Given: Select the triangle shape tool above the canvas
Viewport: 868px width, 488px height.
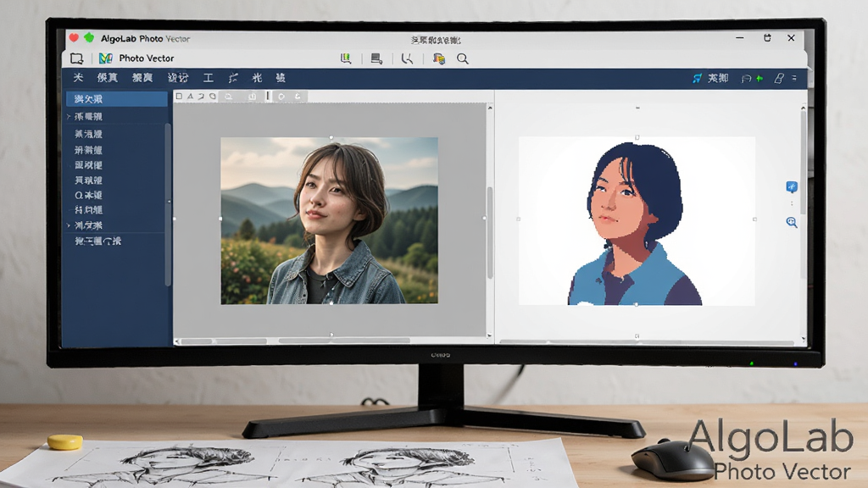Looking at the screenshot, I should [190, 97].
